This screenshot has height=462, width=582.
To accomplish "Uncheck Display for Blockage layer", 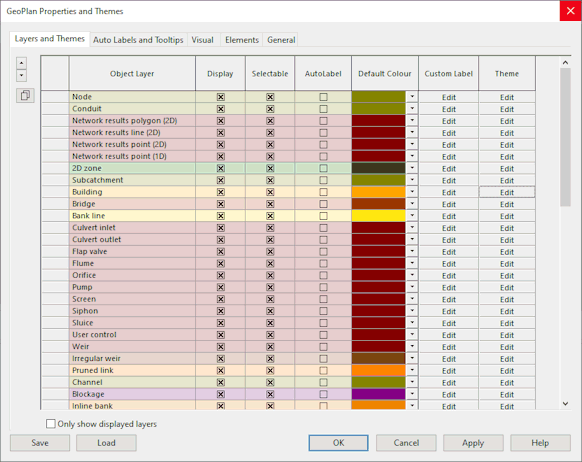I will point(220,394).
